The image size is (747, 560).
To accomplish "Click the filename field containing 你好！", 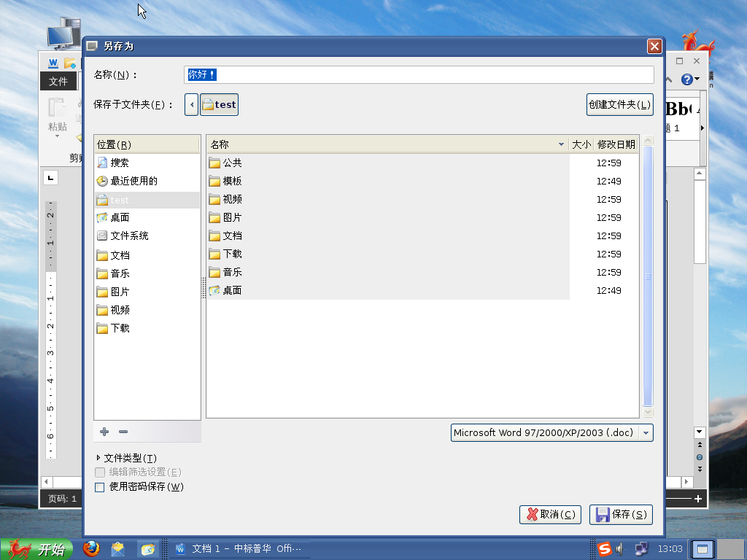I will coord(419,74).
